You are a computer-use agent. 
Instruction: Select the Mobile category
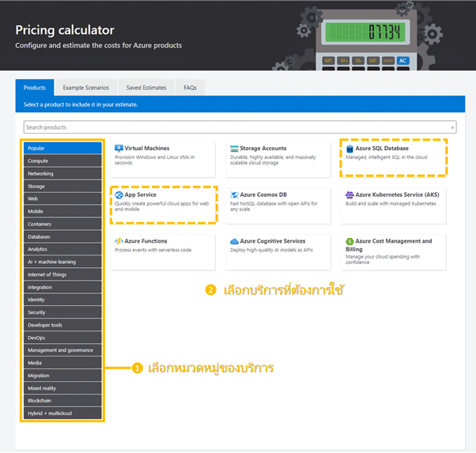click(62, 211)
